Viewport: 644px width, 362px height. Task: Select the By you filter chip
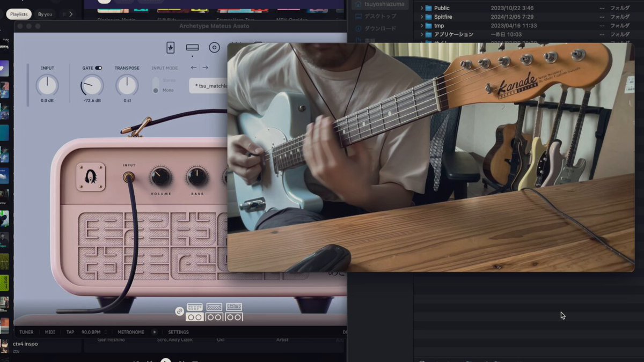45,14
